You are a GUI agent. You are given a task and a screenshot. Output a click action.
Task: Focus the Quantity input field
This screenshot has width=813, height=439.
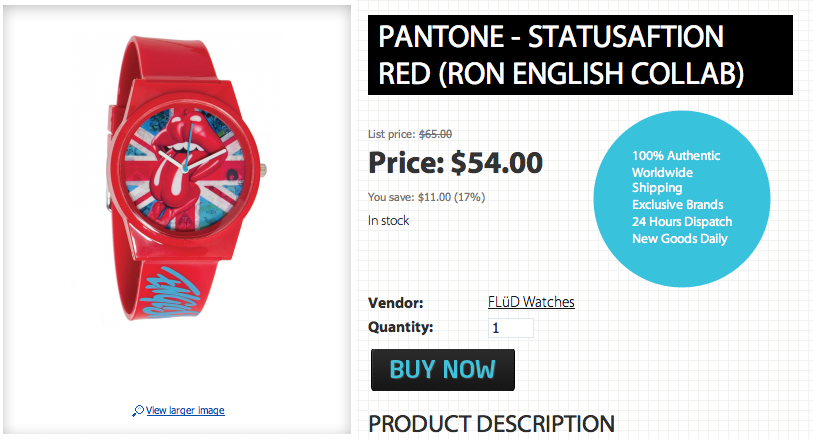point(510,328)
